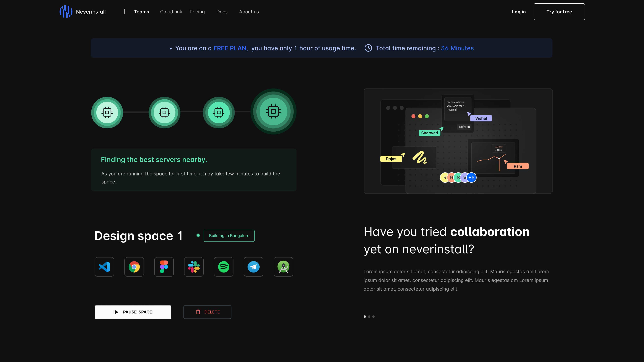
Task: Delete Design space 1
Action: coord(207,312)
